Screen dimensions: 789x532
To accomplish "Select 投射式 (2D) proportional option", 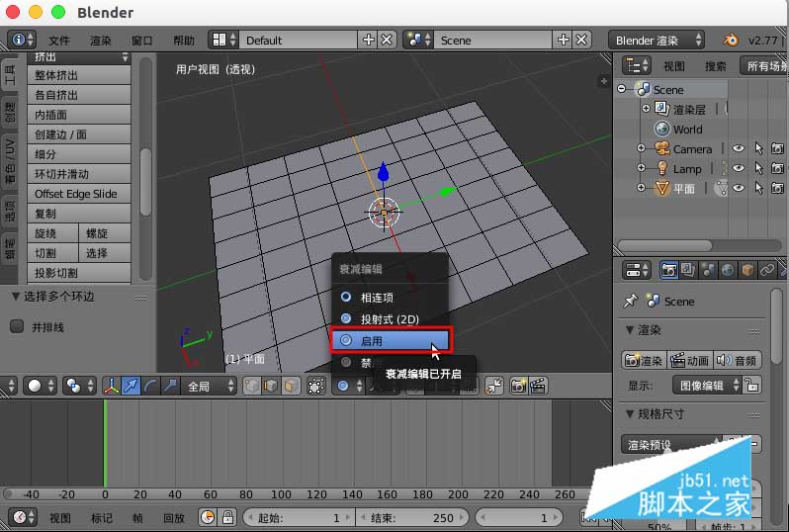I will (x=390, y=319).
